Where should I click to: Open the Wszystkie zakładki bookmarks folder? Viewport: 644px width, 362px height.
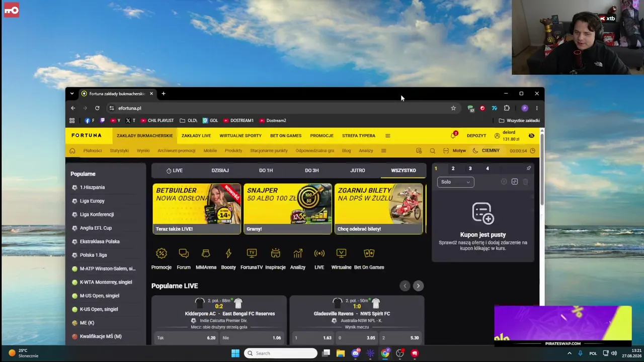[x=519, y=121]
